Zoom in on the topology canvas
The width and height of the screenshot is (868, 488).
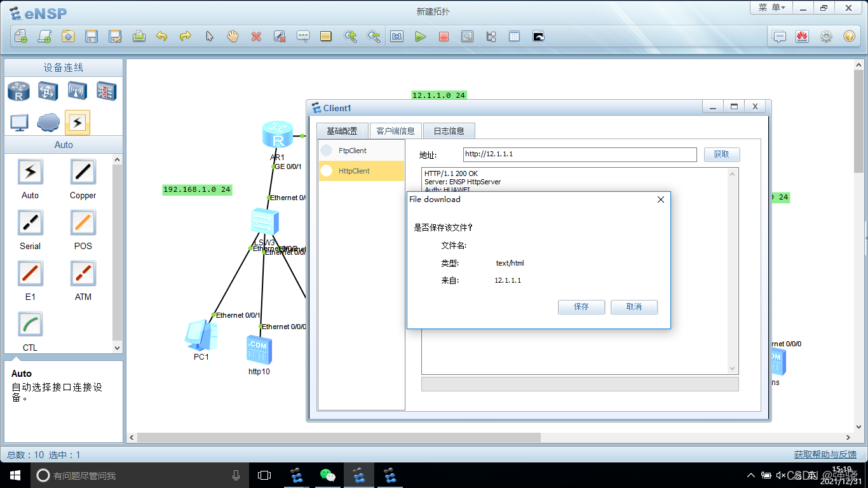point(350,36)
